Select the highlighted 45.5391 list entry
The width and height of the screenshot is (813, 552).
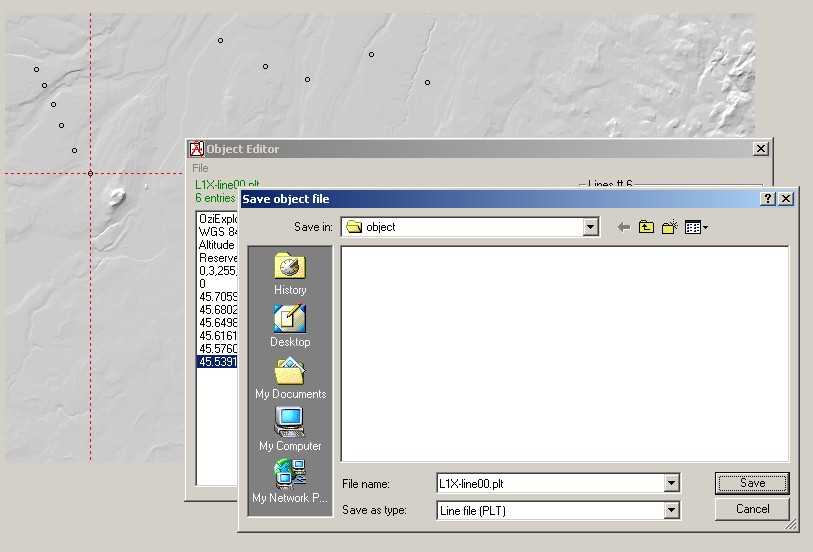(x=217, y=362)
